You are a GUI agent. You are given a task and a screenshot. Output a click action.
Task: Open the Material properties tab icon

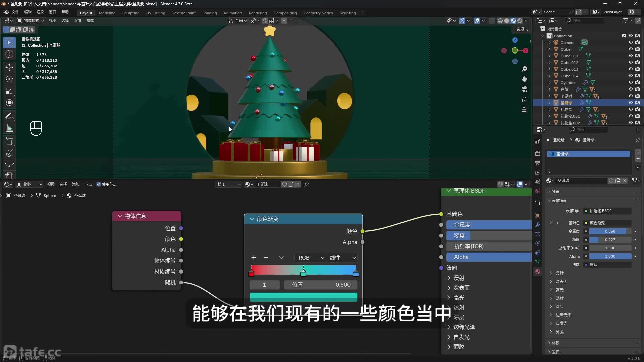pos(538,271)
